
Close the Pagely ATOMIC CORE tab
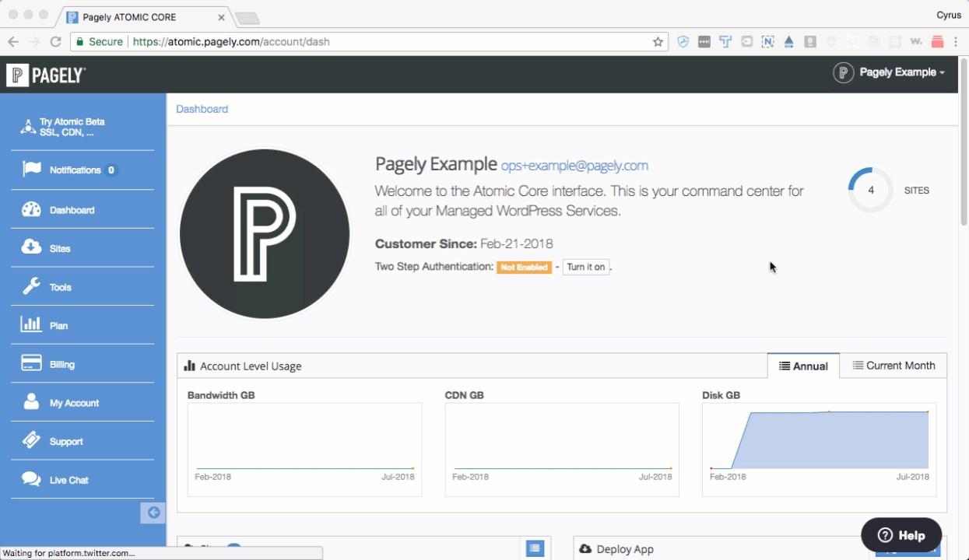[x=222, y=16]
